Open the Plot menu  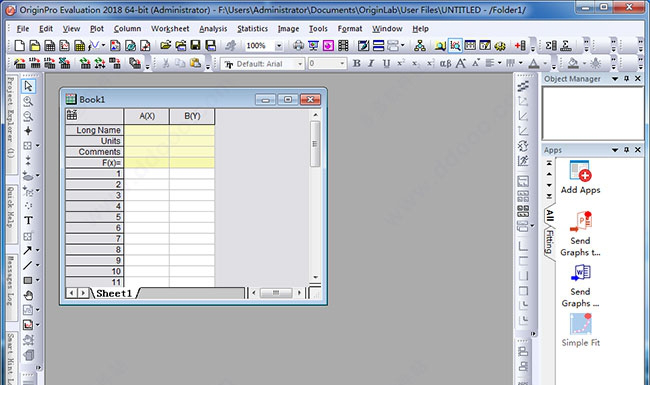97,29
